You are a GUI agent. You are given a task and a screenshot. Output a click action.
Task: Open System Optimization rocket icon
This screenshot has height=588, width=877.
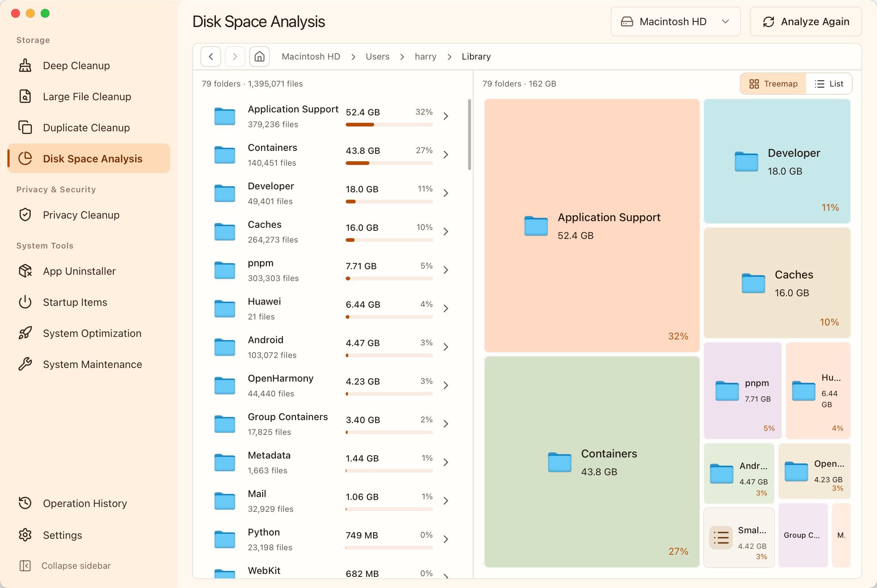[25, 333]
